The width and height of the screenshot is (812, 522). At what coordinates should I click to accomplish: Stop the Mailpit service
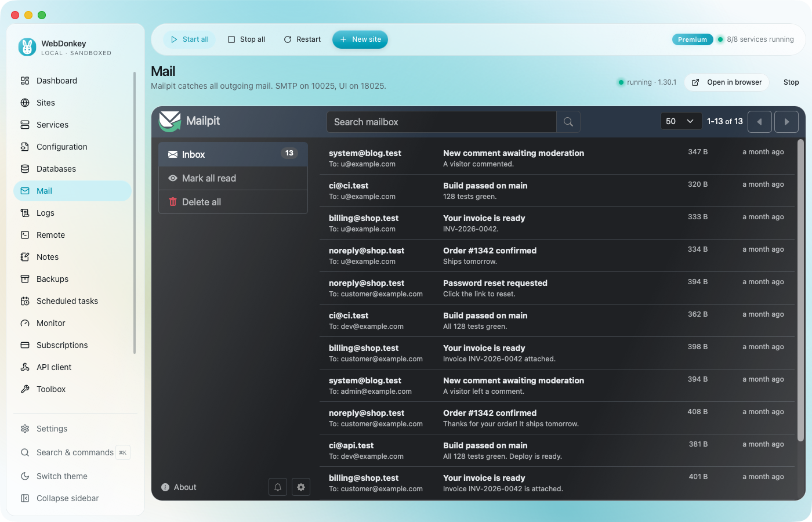pyautogui.click(x=791, y=82)
